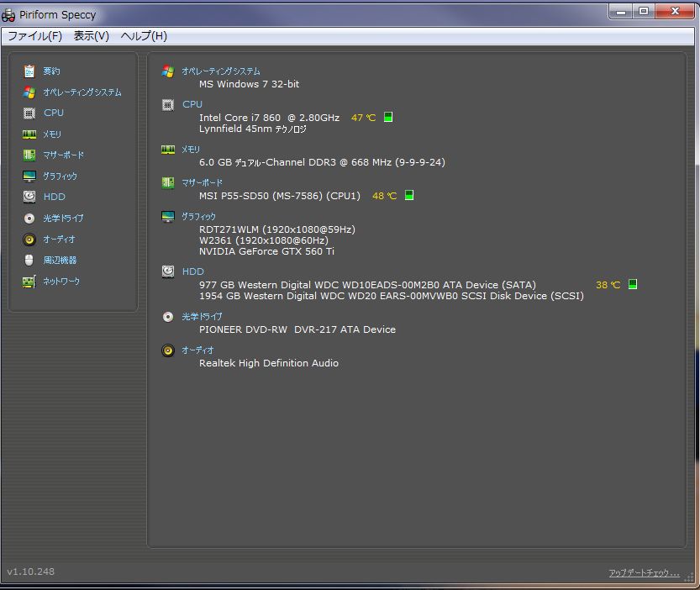Viewport: 700px width, 590px height.
Task: Click the 38 ℃ HDD temperature value
Action: pyautogui.click(x=608, y=285)
